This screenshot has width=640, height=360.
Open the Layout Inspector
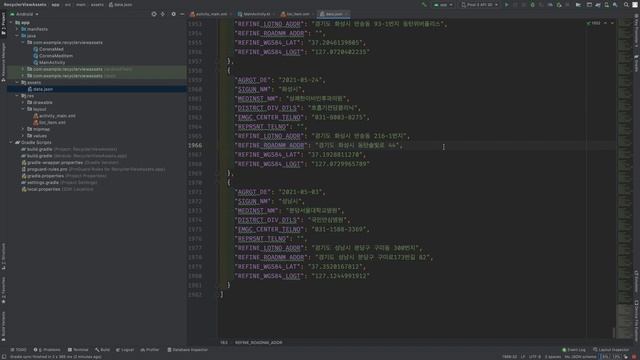611,350
